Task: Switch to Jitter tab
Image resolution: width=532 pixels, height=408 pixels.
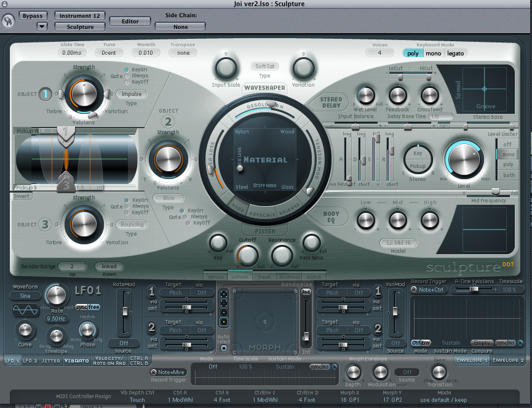Action: 50,361
